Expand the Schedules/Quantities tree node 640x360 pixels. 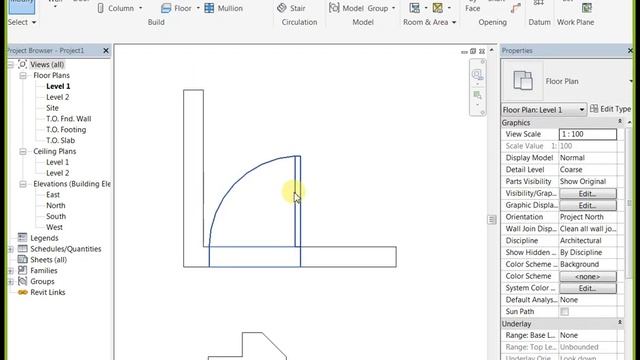tap(10, 249)
